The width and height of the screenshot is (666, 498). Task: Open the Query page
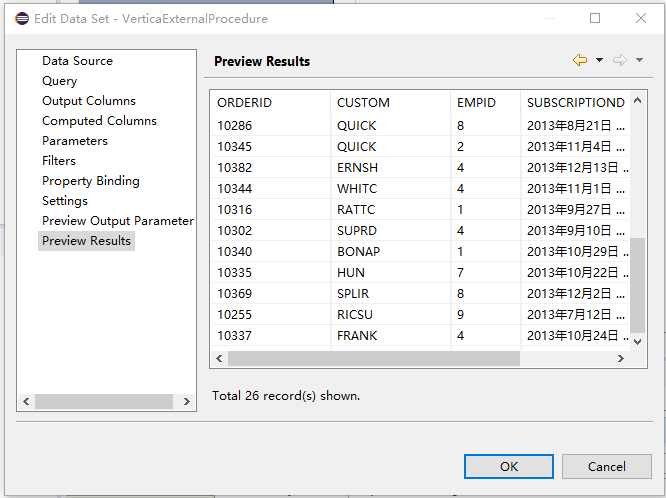click(59, 81)
